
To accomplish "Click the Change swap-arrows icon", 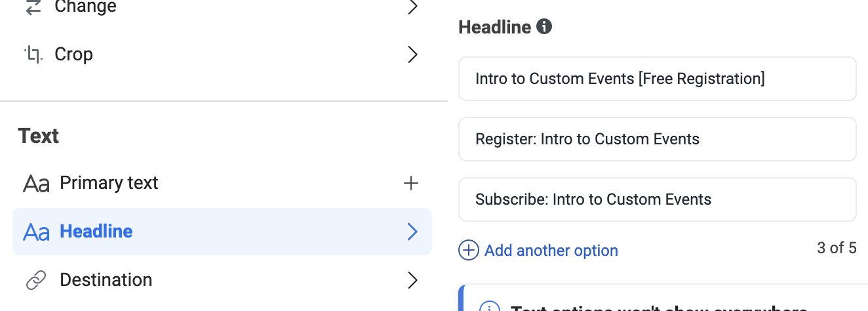I will coord(33,7).
